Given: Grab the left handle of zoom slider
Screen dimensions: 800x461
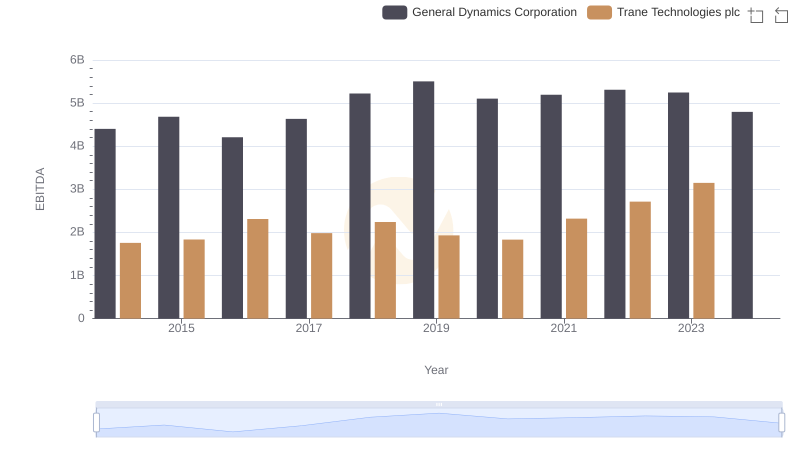Looking at the screenshot, I should point(96,423).
